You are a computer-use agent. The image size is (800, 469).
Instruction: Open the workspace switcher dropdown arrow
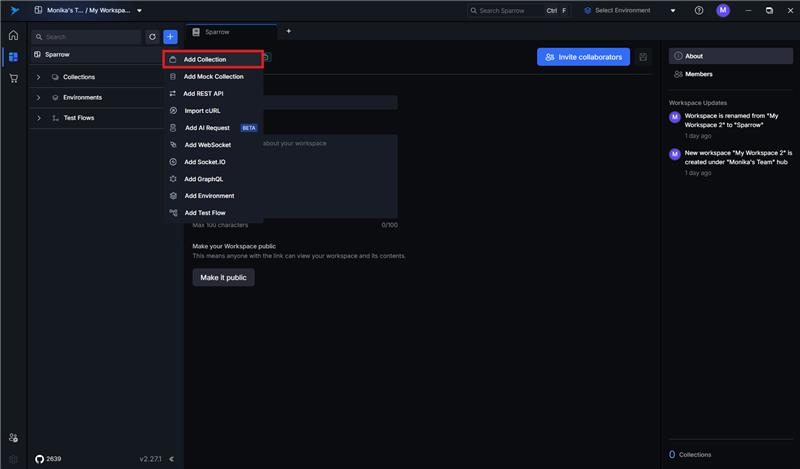tap(139, 10)
